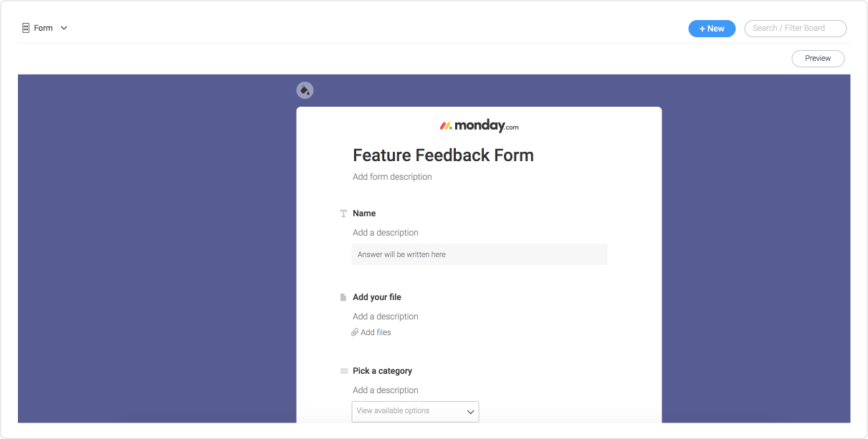Click the paperclip icon next to Add files

point(355,332)
